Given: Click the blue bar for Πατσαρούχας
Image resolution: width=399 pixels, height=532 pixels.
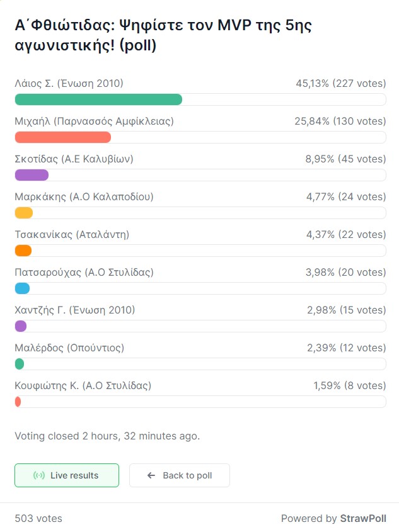Looking at the screenshot, I should click(x=22, y=288).
